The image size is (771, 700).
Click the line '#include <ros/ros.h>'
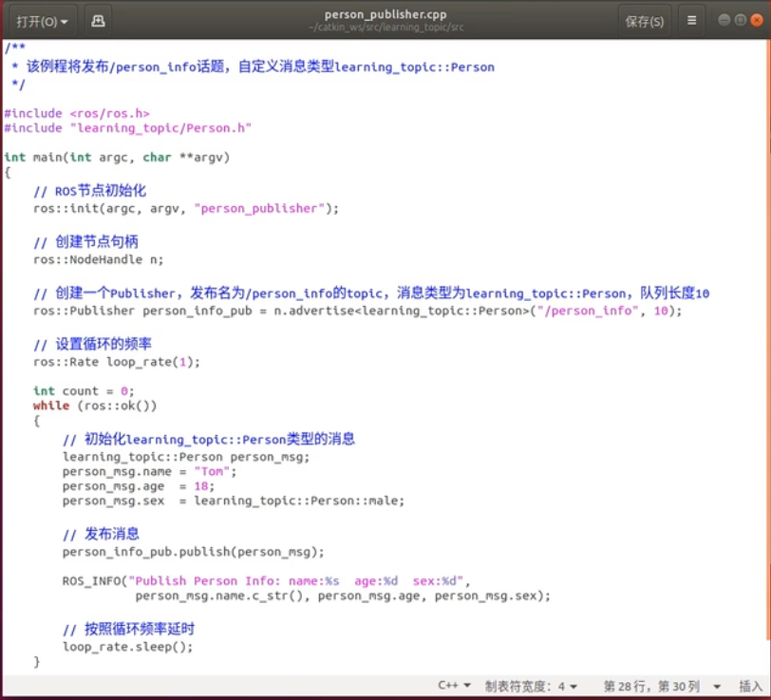77,113
